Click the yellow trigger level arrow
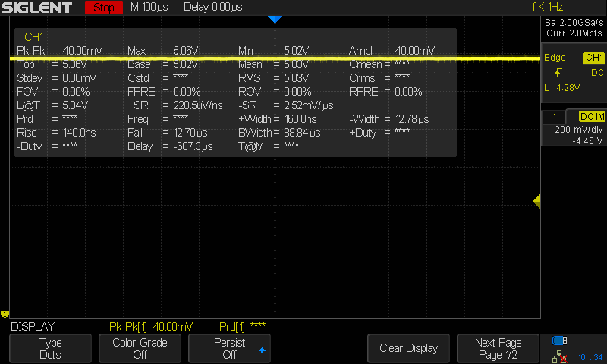607x364 pixels. [x=536, y=201]
